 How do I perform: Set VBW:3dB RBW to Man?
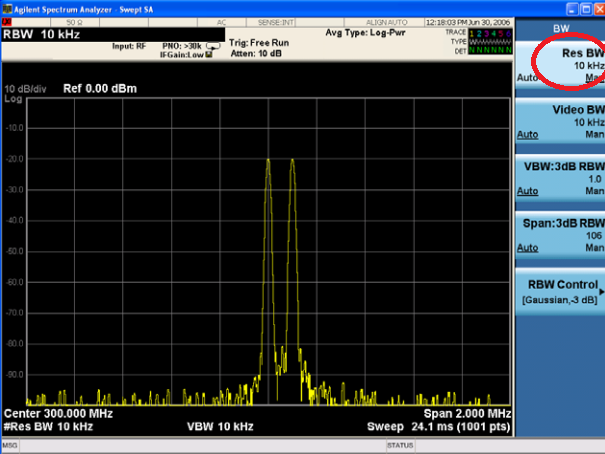tap(594, 190)
